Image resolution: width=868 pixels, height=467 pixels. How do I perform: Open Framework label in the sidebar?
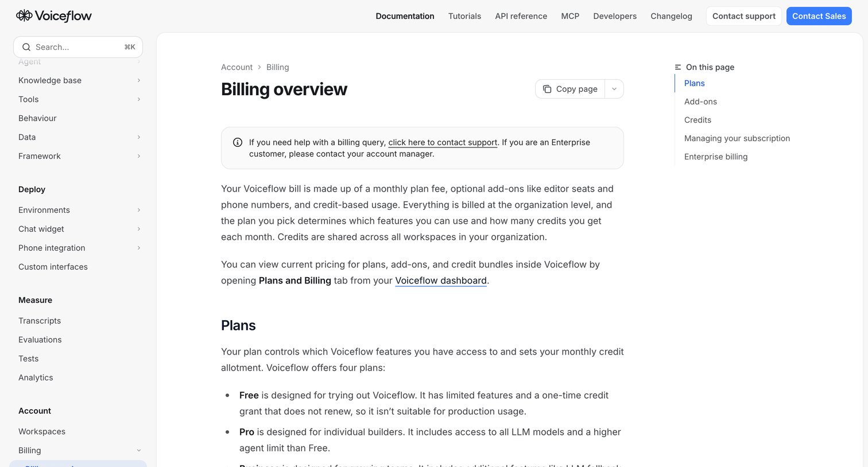pyautogui.click(x=40, y=156)
